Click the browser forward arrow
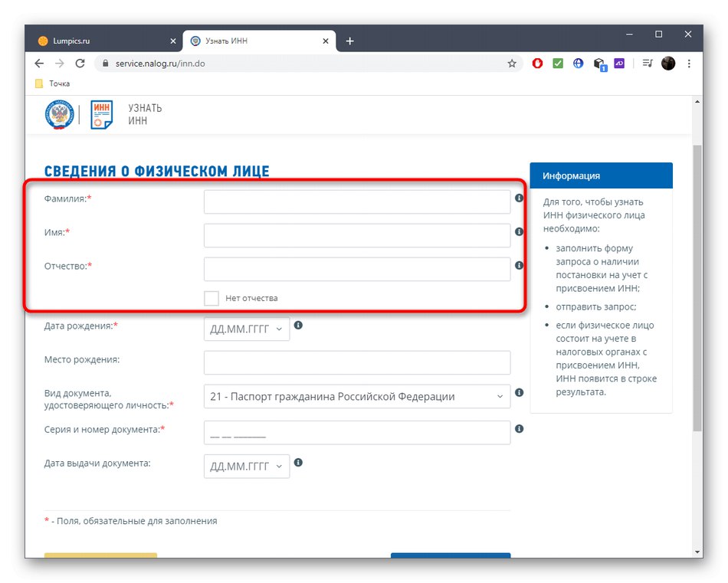The width and height of the screenshot is (728, 583). (x=60, y=64)
